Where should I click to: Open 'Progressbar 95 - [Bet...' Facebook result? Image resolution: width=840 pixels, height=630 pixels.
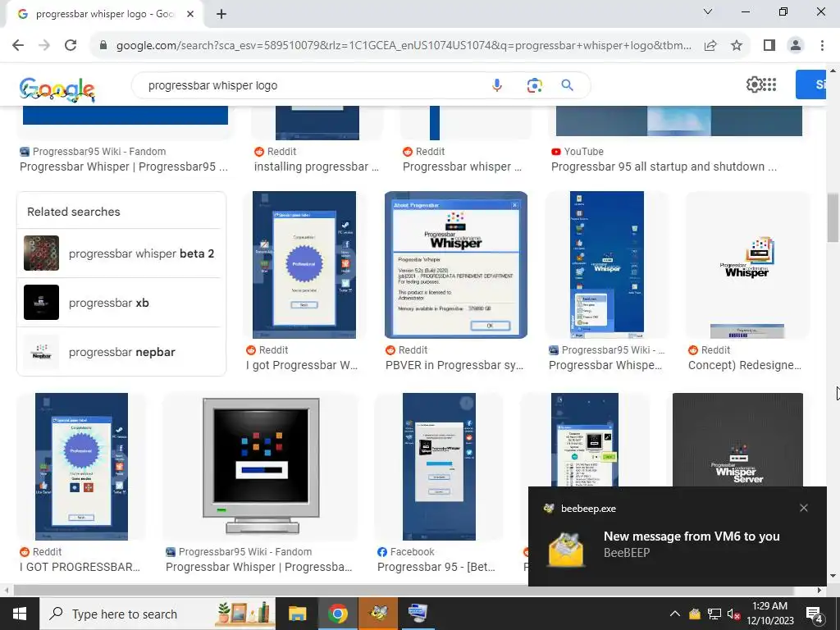point(436,567)
